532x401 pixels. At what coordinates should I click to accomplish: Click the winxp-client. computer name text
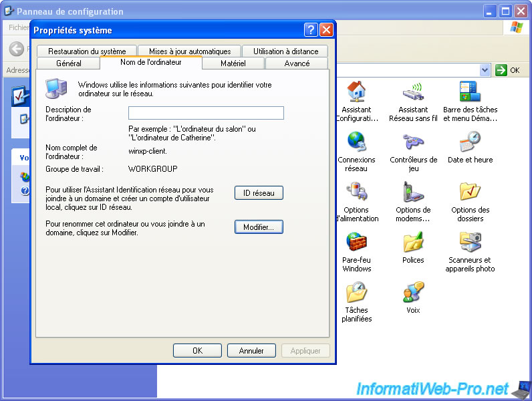click(x=148, y=151)
